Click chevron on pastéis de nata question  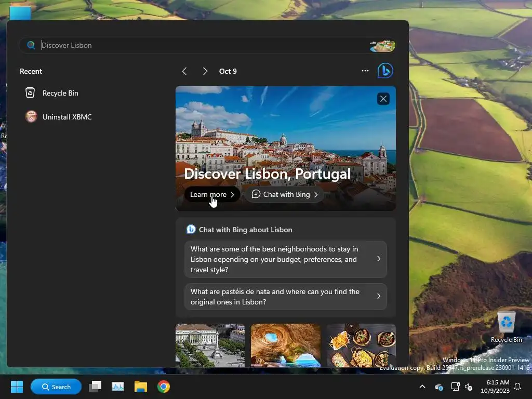click(x=379, y=296)
